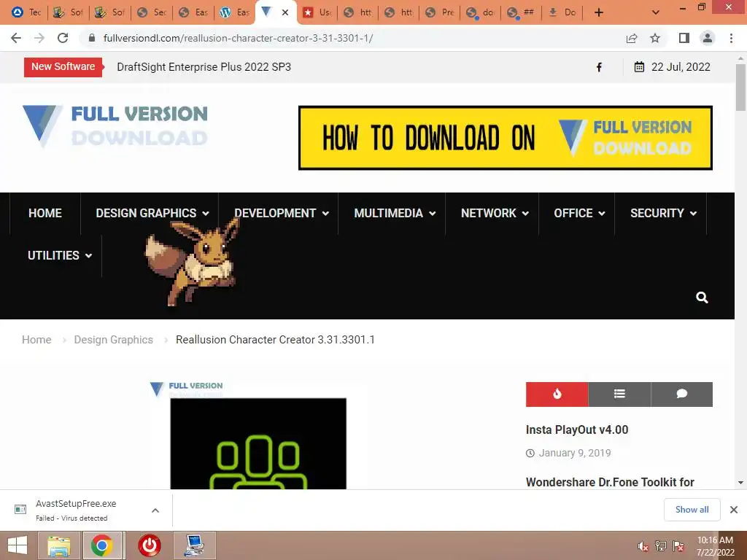Open Insta PlayOut v4.00 post
The width and height of the screenshot is (747, 560).
pos(577,429)
